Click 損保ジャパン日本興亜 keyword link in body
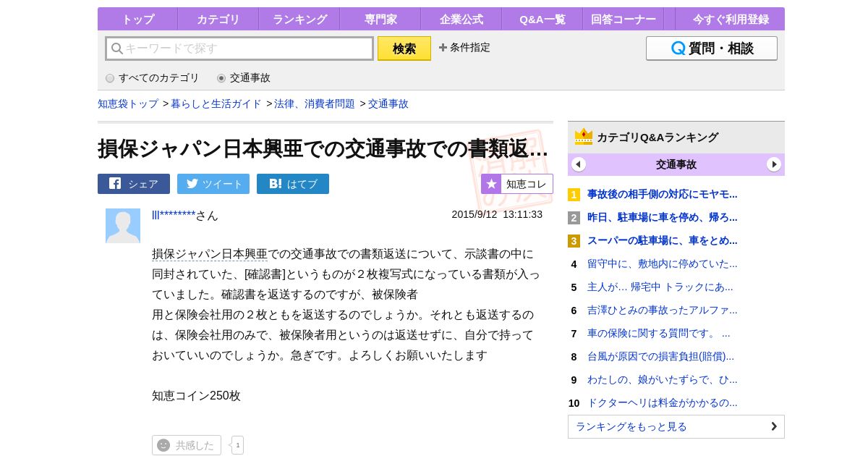Viewport: 868px width, 456px height. pyautogui.click(x=210, y=254)
